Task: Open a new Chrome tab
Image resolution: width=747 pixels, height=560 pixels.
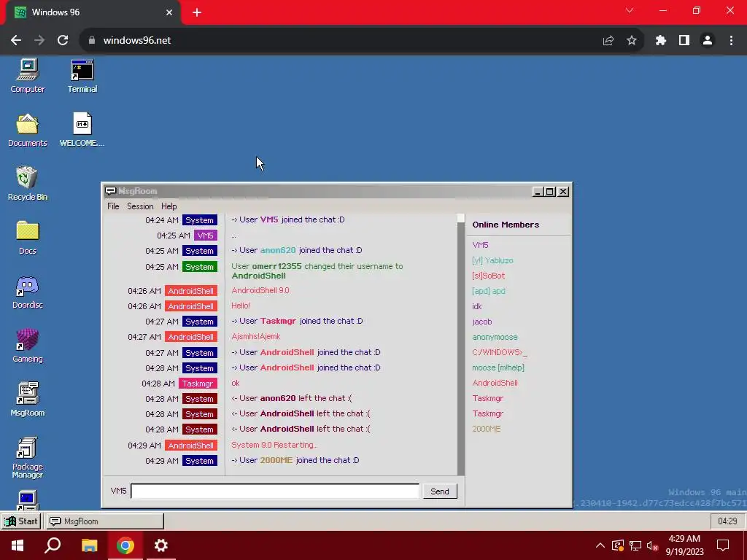Action: coord(197,12)
